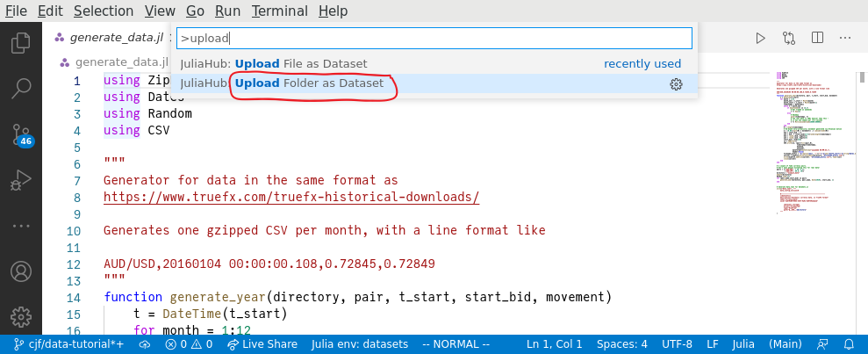868x354 pixels.
Task: Open Source Control view with 46 badge
Action: [x=21, y=134]
